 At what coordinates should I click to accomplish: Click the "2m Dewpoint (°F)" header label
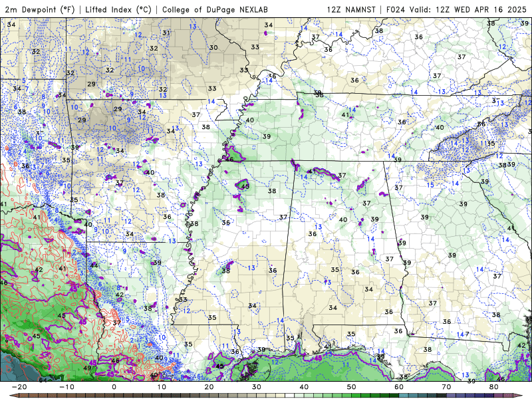tap(39, 9)
